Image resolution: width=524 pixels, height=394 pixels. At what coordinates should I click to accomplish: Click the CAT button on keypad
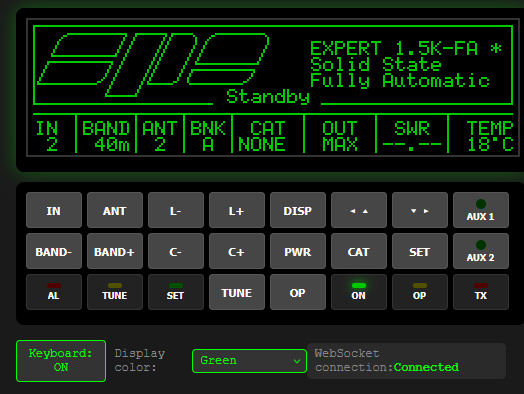[359, 251]
